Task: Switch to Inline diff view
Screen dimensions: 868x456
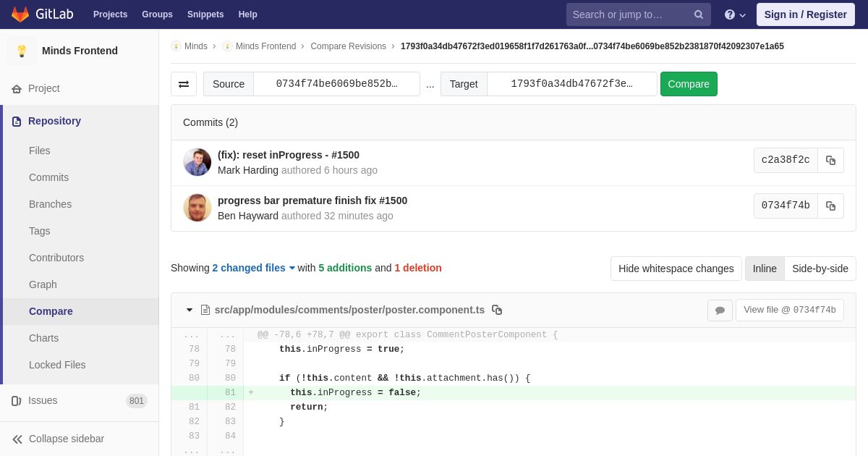Action: click(765, 269)
